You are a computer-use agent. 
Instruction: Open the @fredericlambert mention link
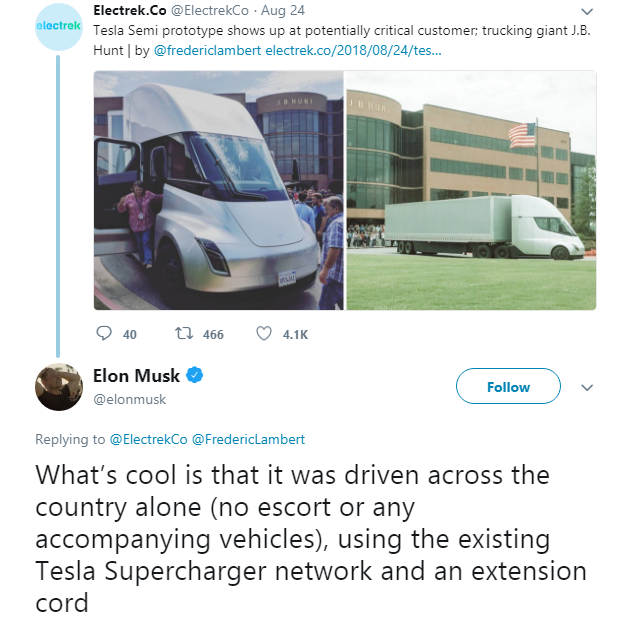(207, 51)
